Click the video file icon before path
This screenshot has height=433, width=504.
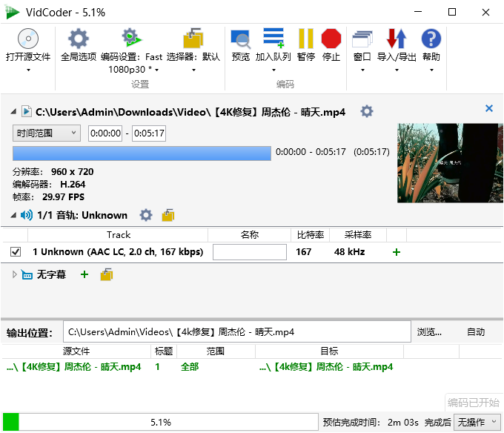pyautogui.click(x=27, y=111)
